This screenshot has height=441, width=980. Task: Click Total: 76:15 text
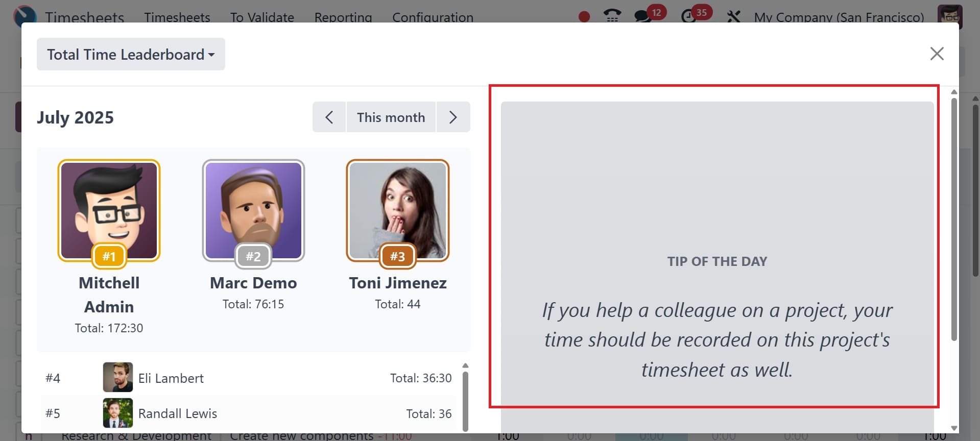(x=253, y=304)
